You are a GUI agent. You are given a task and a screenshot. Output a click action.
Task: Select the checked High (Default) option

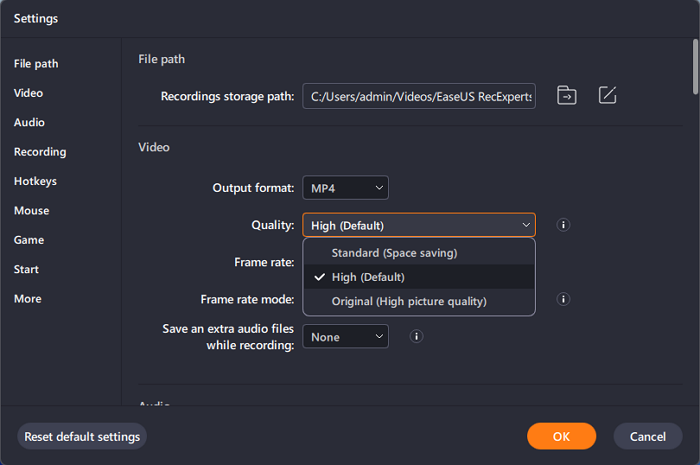(x=368, y=277)
